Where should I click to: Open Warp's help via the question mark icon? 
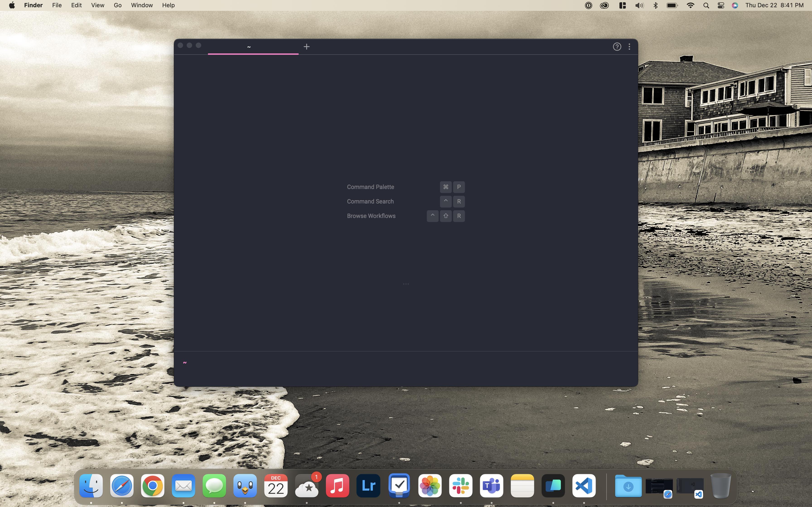[x=617, y=47]
